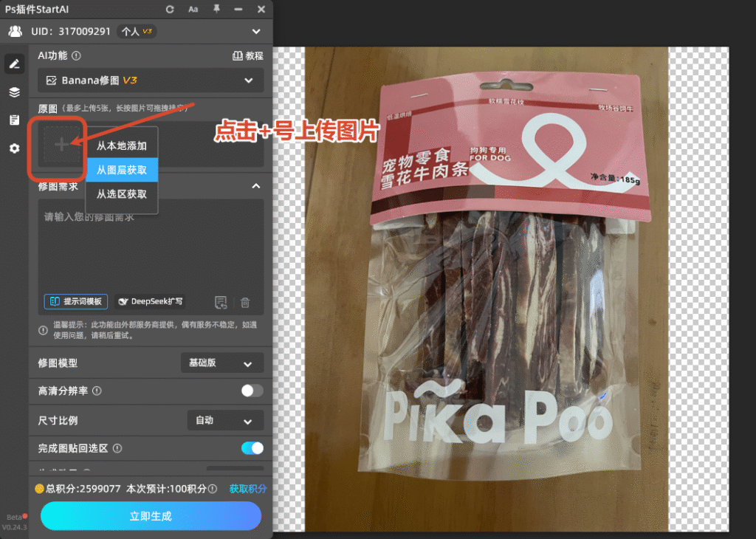Choose 从图层获取 from the menu
This screenshot has height=539, width=756.
pyautogui.click(x=122, y=170)
